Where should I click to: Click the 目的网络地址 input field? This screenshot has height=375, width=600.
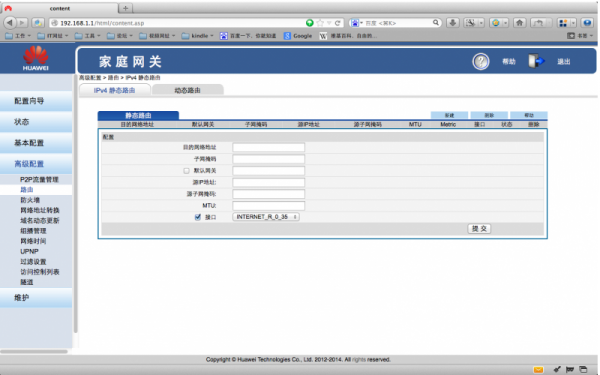click(269, 147)
